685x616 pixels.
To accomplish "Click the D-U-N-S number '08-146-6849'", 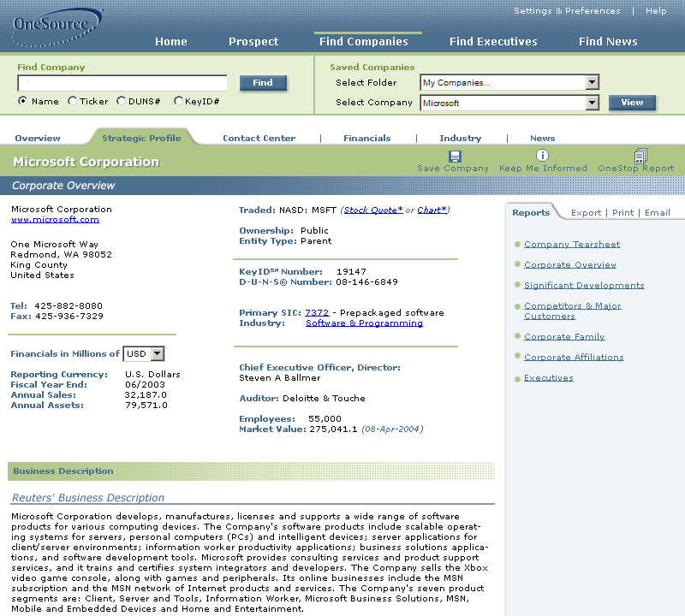I will [x=366, y=282].
